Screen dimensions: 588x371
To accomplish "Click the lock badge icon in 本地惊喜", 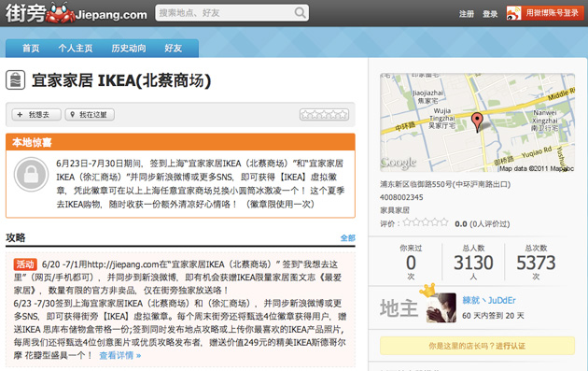I will pos(31,174).
